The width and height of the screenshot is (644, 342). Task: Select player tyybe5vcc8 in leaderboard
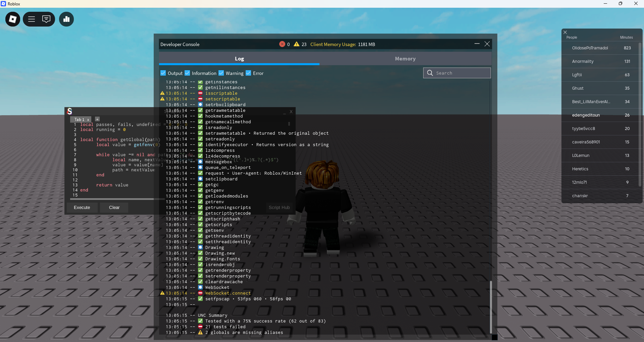(x=600, y=128)
